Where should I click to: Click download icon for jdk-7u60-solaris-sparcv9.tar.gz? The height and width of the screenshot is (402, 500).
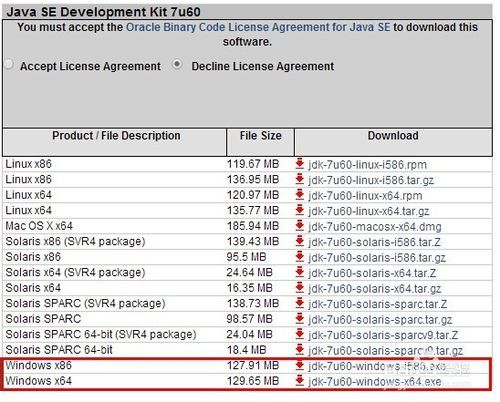click(300, 350)
